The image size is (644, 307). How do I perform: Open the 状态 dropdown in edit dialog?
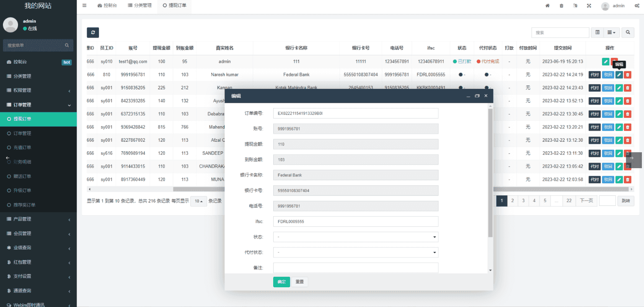pyautogui.click(x=355, y=237)
